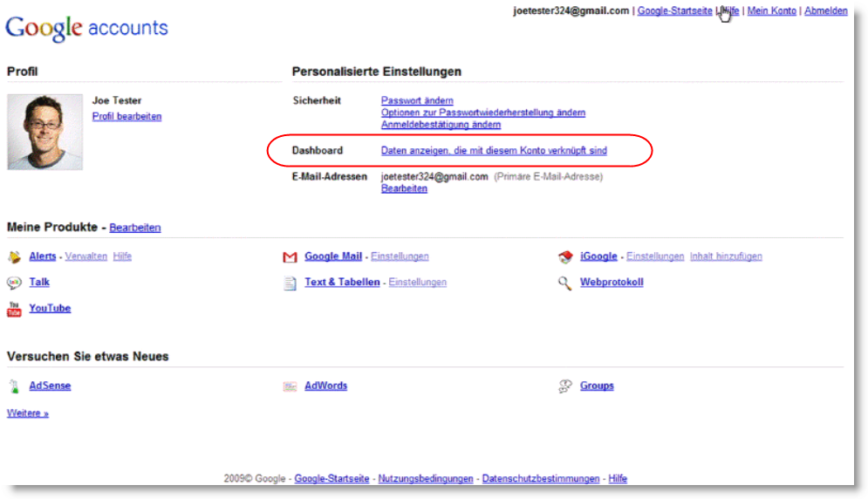Viewport: 868px width, 499px height.
Task: Open Google-Startseite in the top bar
Action: (675, 10)
